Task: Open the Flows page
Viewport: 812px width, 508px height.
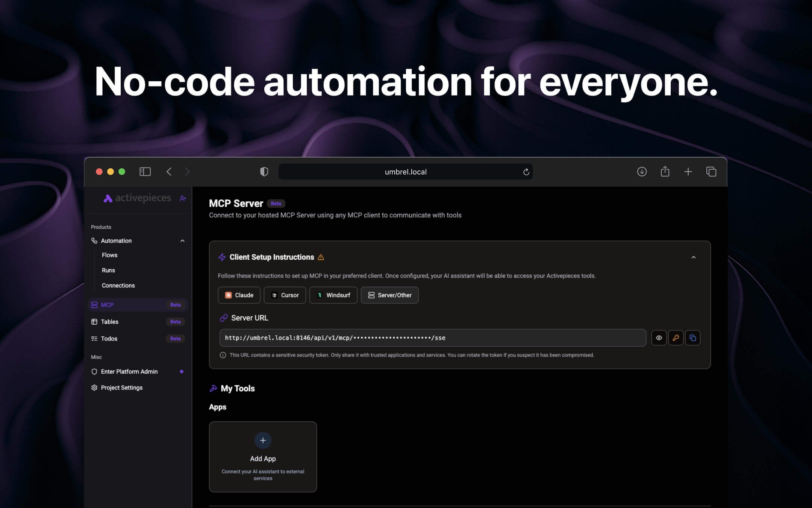Action: click(109, 255)
